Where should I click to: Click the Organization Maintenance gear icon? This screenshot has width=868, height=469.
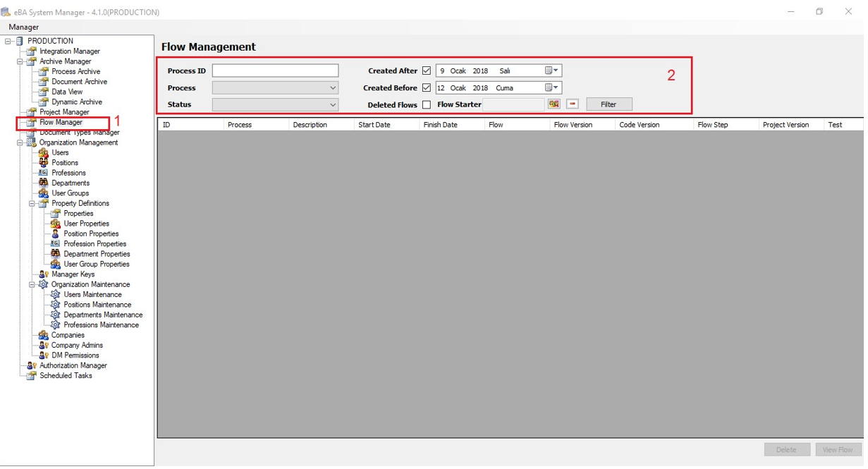(x=44, y=284)
